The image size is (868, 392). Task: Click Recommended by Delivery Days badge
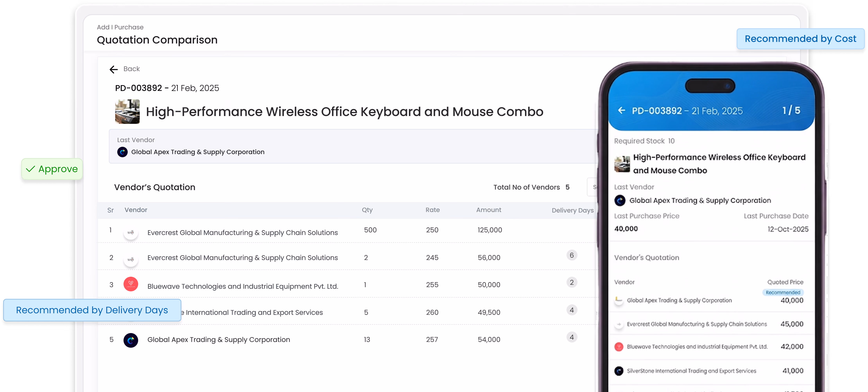pos(92,310)
